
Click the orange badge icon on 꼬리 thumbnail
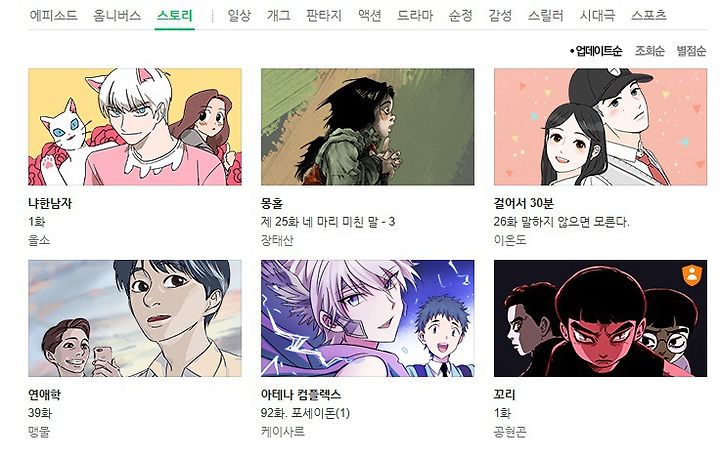(692, 275)
